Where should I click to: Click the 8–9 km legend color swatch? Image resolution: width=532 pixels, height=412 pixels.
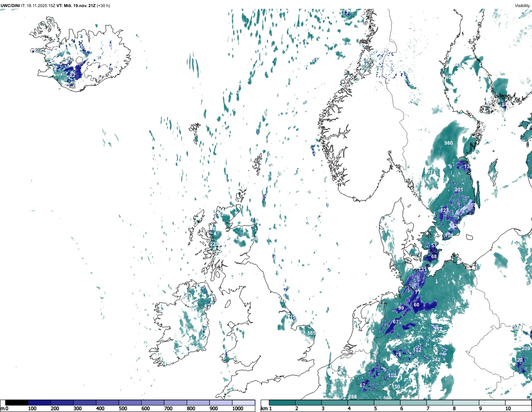466,402
